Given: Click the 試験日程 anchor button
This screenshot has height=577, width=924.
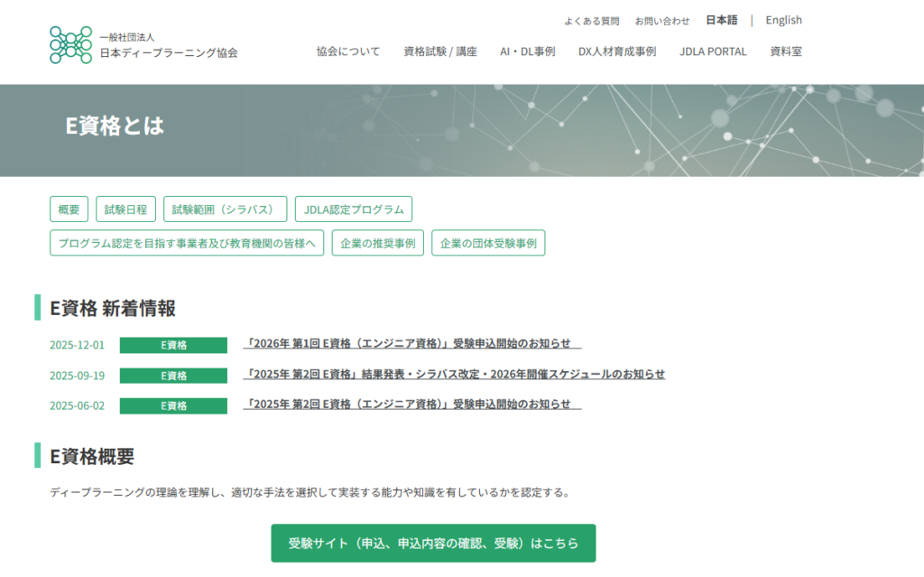Looking at the screenshot, I should (125, 209).
